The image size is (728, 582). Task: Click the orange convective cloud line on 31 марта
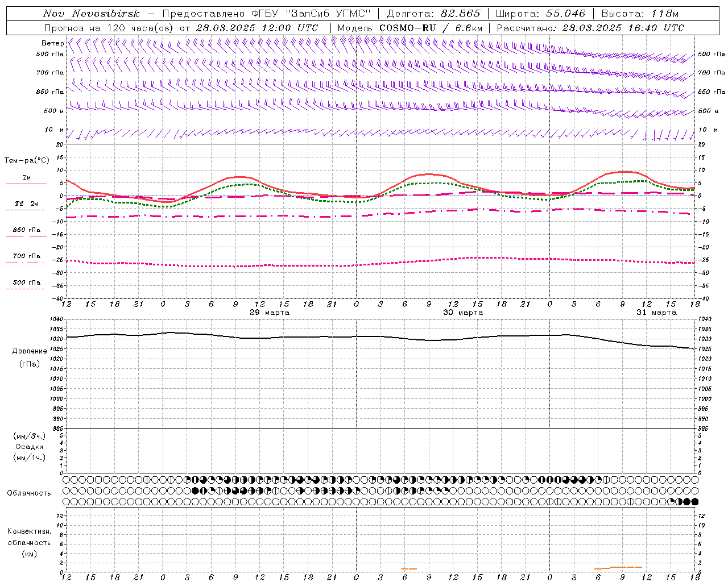(618, 567)
